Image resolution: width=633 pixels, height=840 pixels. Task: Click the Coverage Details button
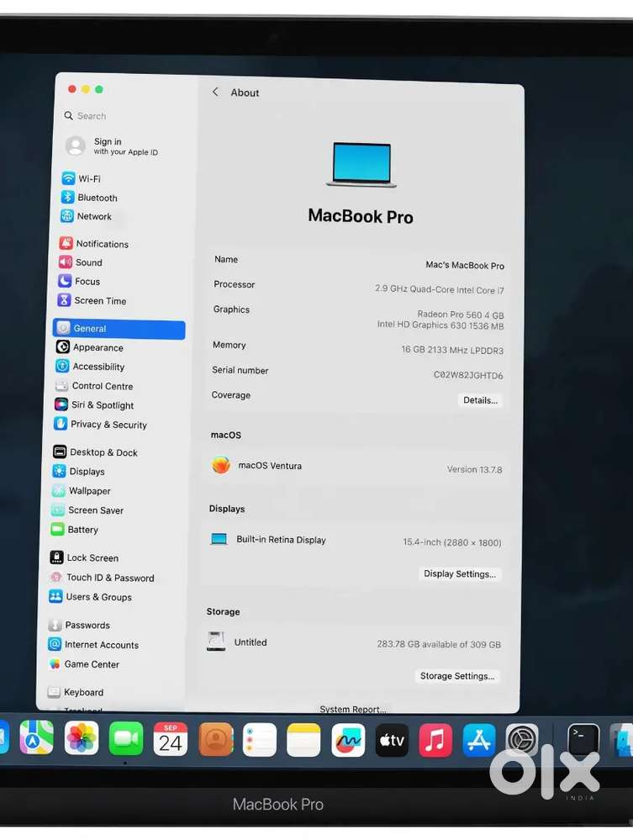point(480,400)
